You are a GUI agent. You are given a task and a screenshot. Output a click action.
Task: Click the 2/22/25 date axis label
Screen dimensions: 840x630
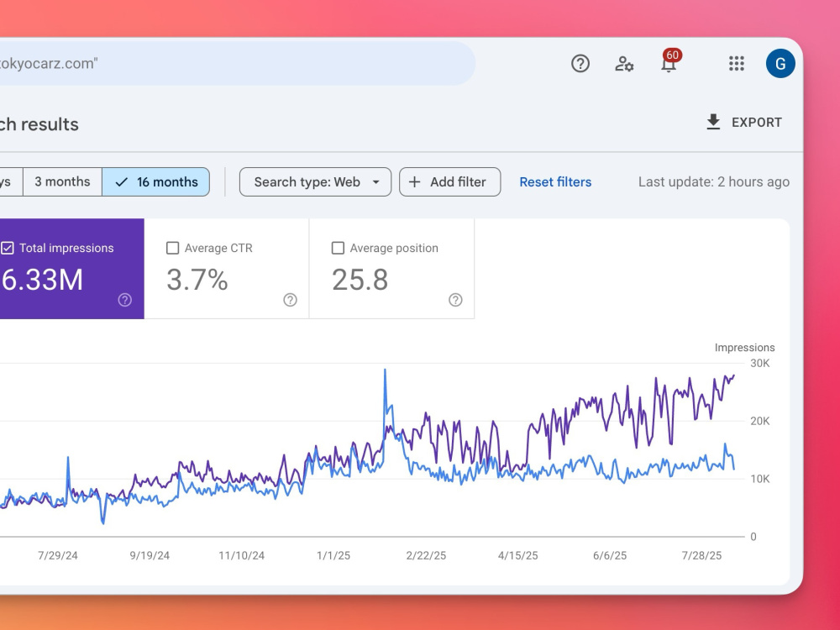pos(426,555)
